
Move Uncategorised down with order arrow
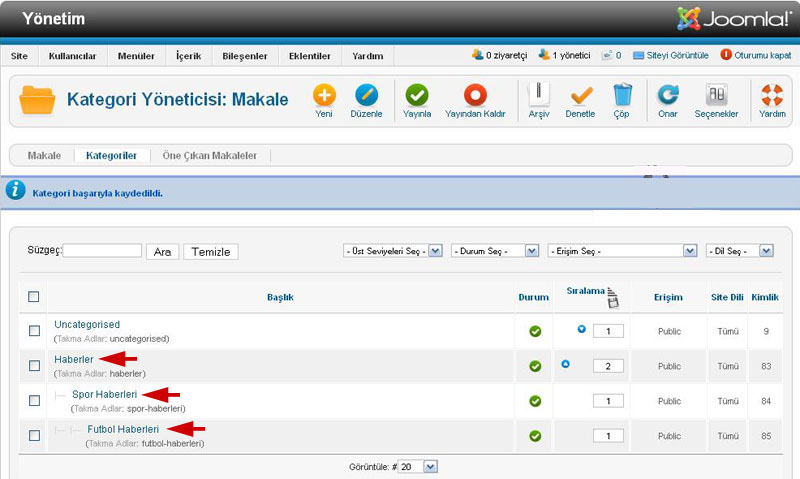click(x=581, y=329)
